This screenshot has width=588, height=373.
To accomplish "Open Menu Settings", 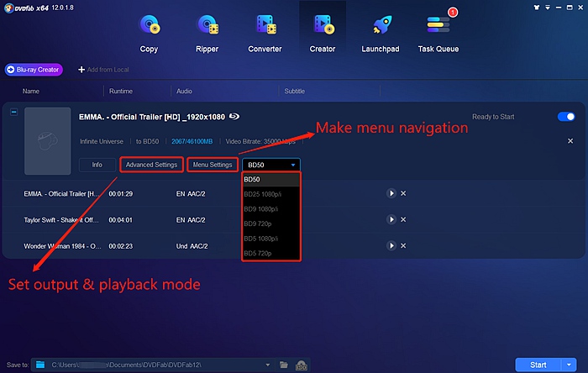I will tap(213, 165).
